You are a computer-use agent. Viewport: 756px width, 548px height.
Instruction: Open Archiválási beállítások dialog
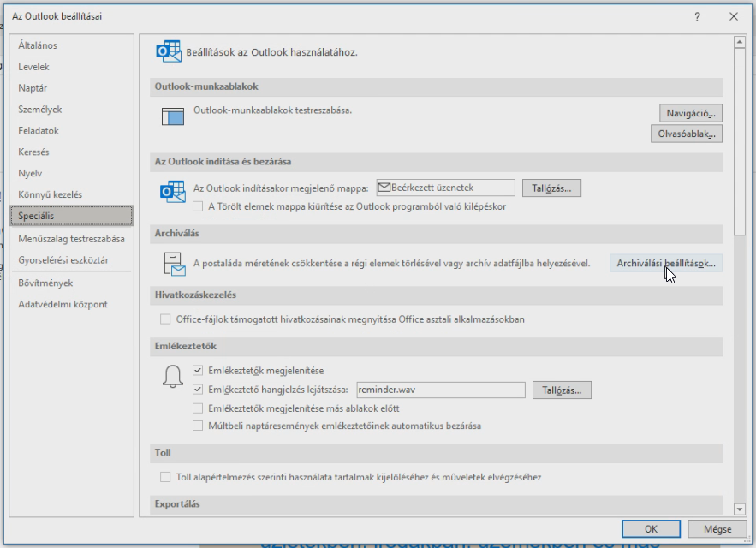pos(665,264)
